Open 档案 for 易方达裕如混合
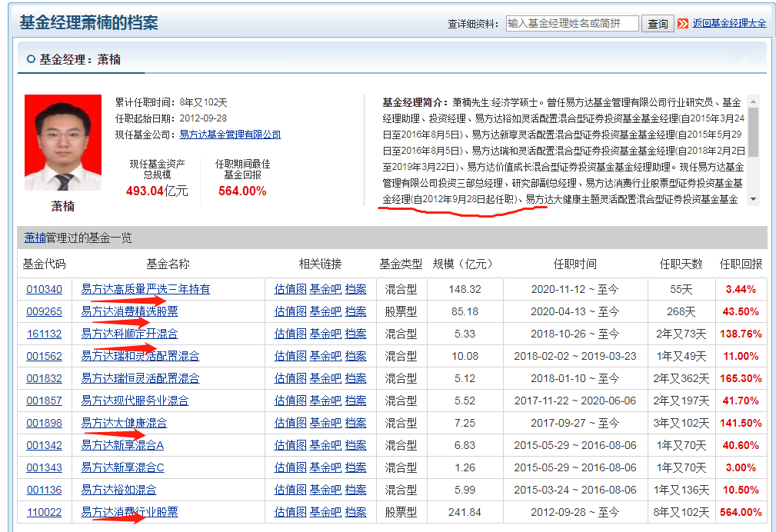The height and width of the screenshot is (532, 776). click(354, 489)
